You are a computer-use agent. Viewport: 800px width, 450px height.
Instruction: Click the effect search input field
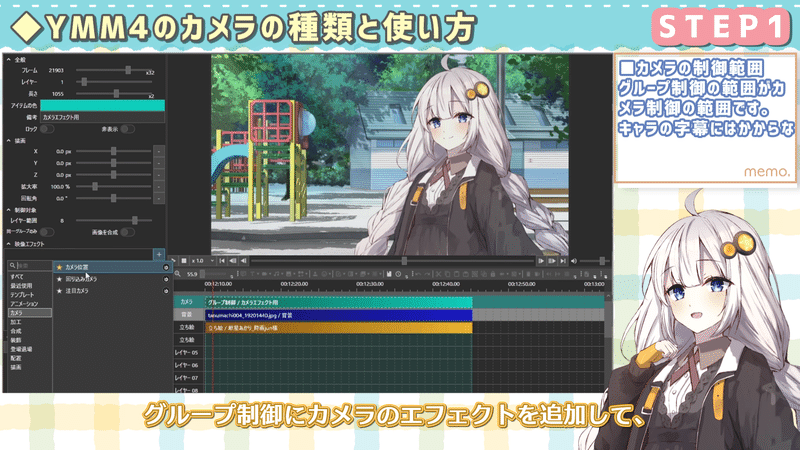34,265
